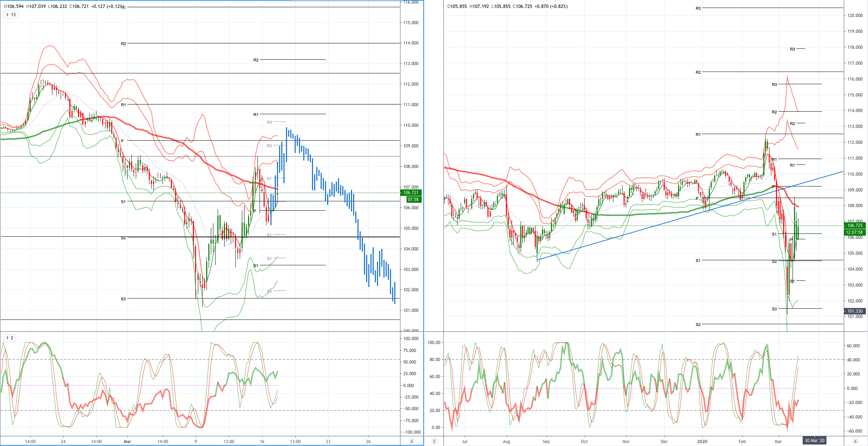Click the dark 101.330 price label
868x446 pixels.
[855, 311]
